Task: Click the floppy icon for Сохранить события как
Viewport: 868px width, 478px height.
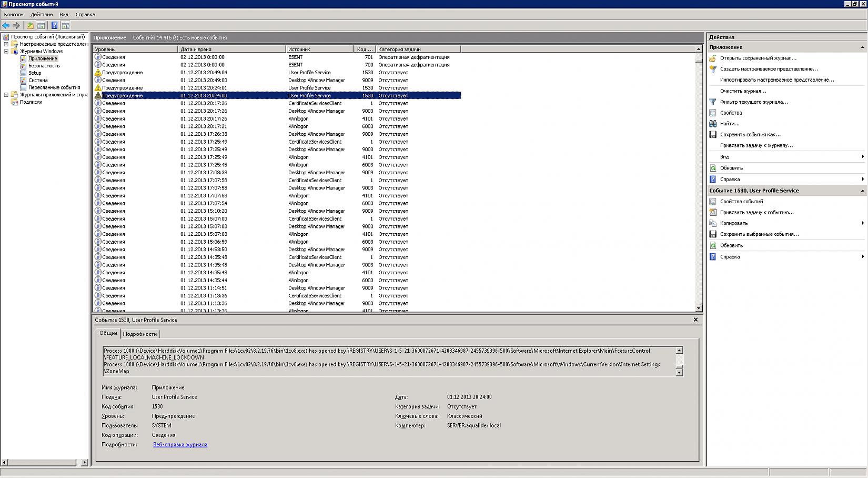Action: (713, 135)
